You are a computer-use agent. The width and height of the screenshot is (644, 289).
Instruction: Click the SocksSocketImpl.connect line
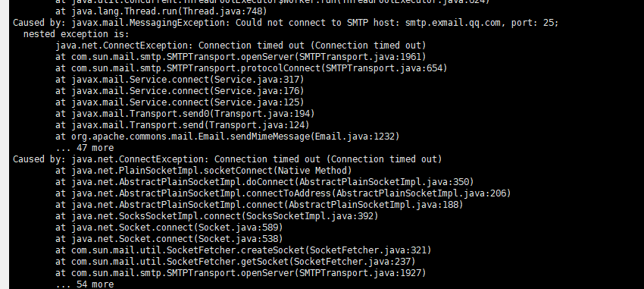(217, 216)
